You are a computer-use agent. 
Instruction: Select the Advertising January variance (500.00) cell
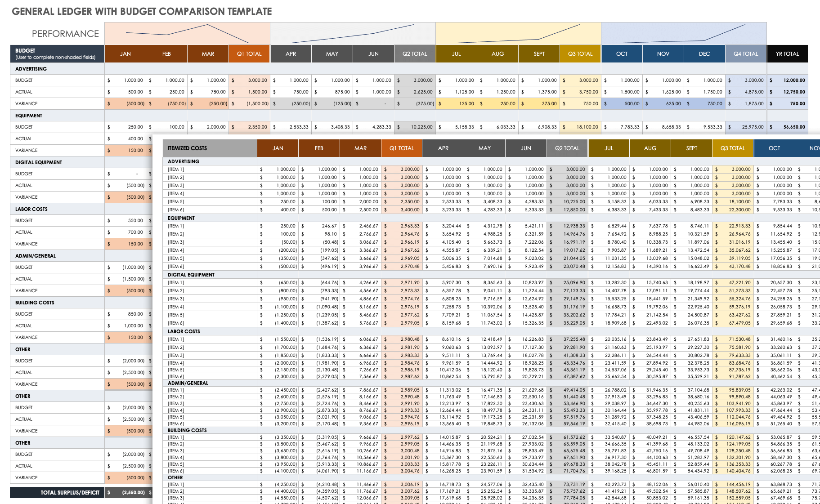[125, 103]
